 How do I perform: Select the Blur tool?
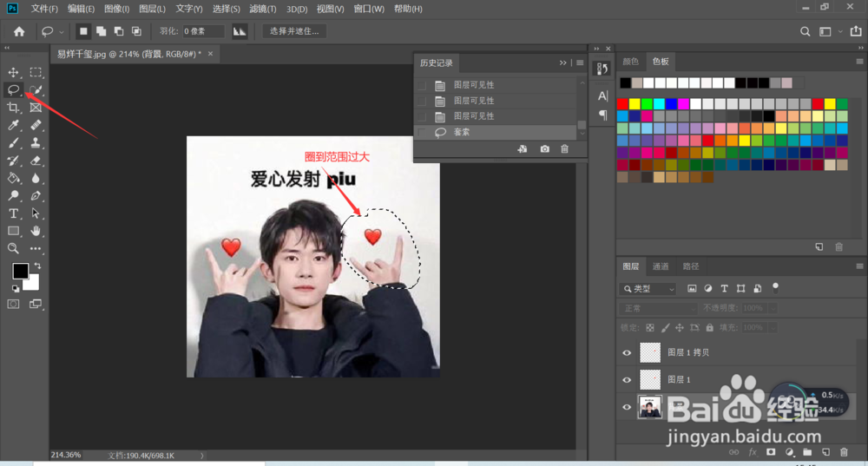pyautogui.click(x=36, y=178)
